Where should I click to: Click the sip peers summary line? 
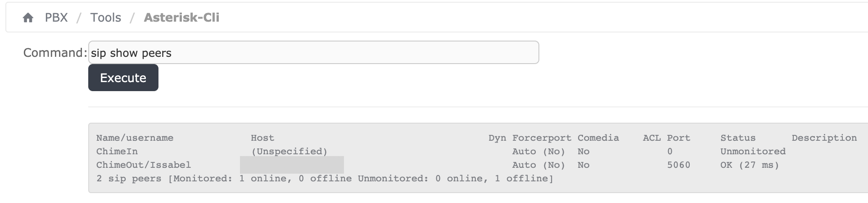click(325, 179)
